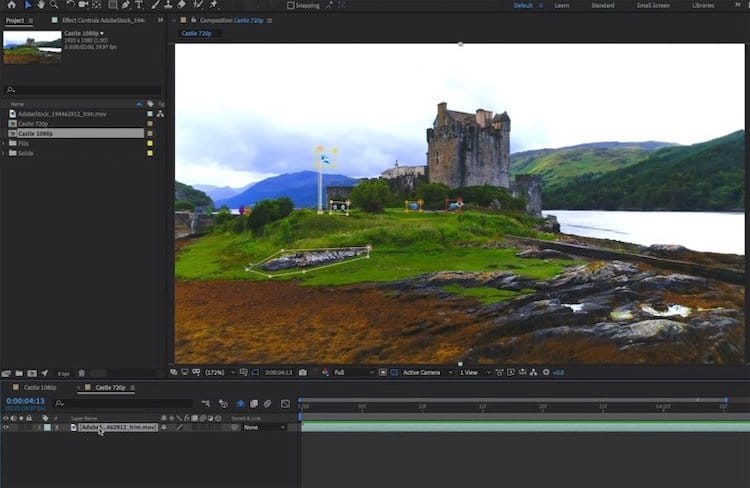The height and width of the screenshot is (488, 750).
Task: Switch to the Castle 1080p timeline tab
Action: tap(40, 387)
